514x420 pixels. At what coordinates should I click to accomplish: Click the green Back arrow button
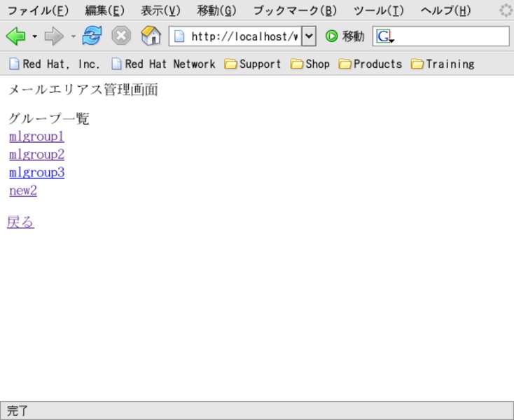[x=15, y=36]
